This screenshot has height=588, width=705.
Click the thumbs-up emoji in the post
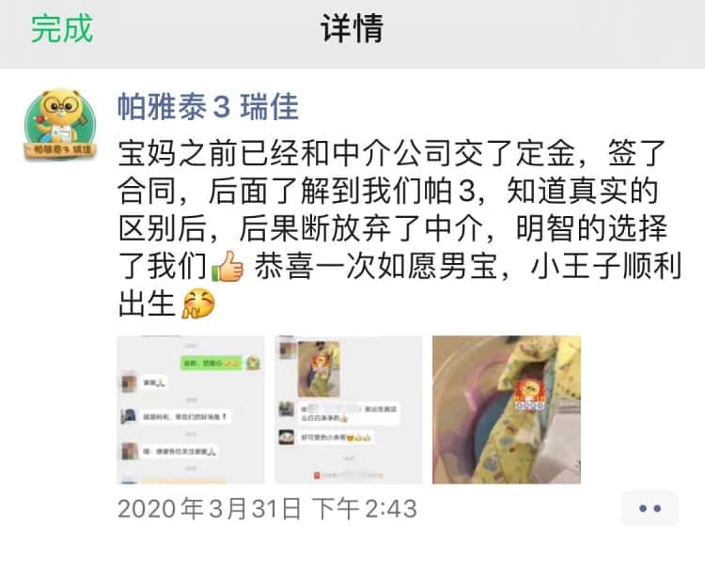[x=227, y=267]
